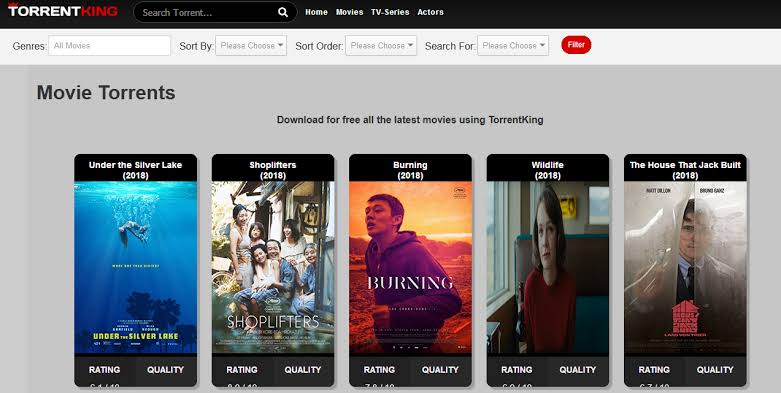Click the Genres All Movies field
781x393 pixels.
pyautogui.click(x=110, y=45)
